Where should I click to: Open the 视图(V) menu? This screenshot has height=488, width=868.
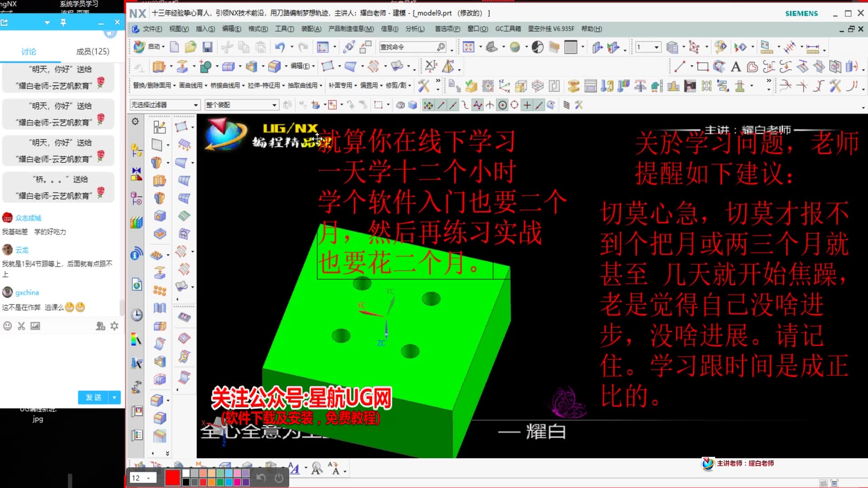[179, 29]
